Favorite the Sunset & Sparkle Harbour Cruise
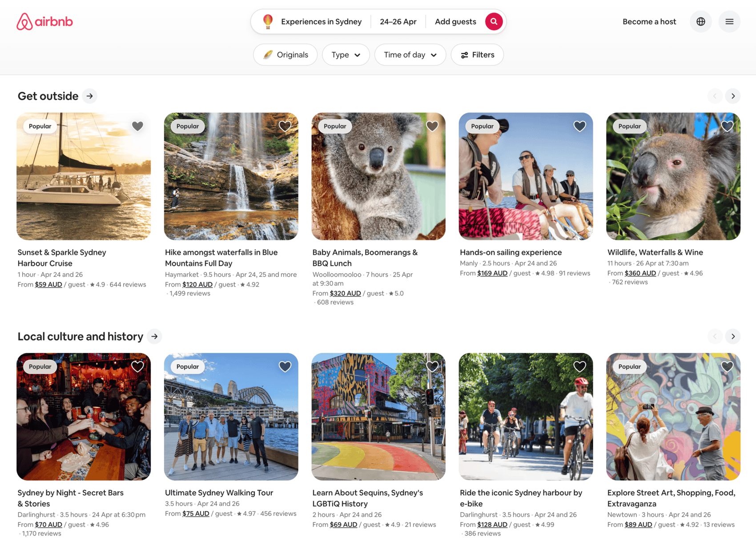The height and width of the screenshot is (547, 756). pos(137,126)
